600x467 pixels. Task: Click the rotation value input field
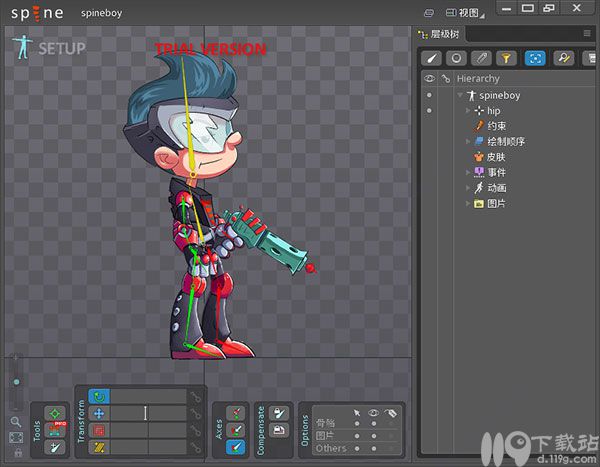point(148,397)
